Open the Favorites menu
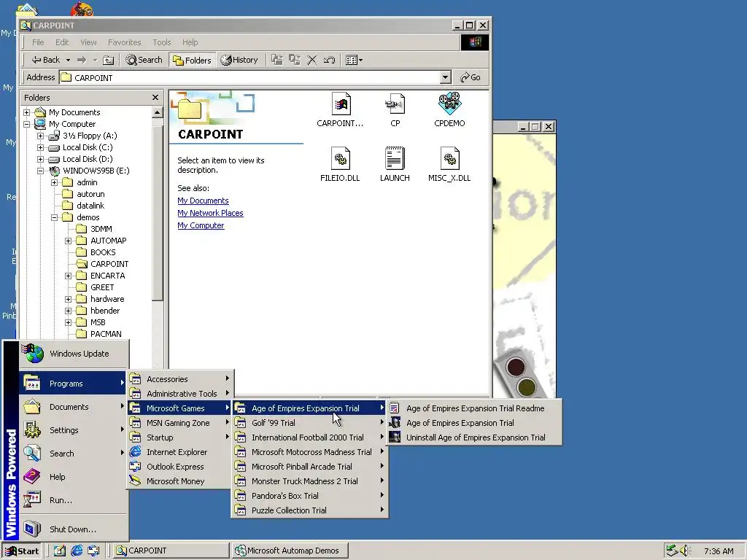Screen dimensions: 747x560 pos(124,42)
